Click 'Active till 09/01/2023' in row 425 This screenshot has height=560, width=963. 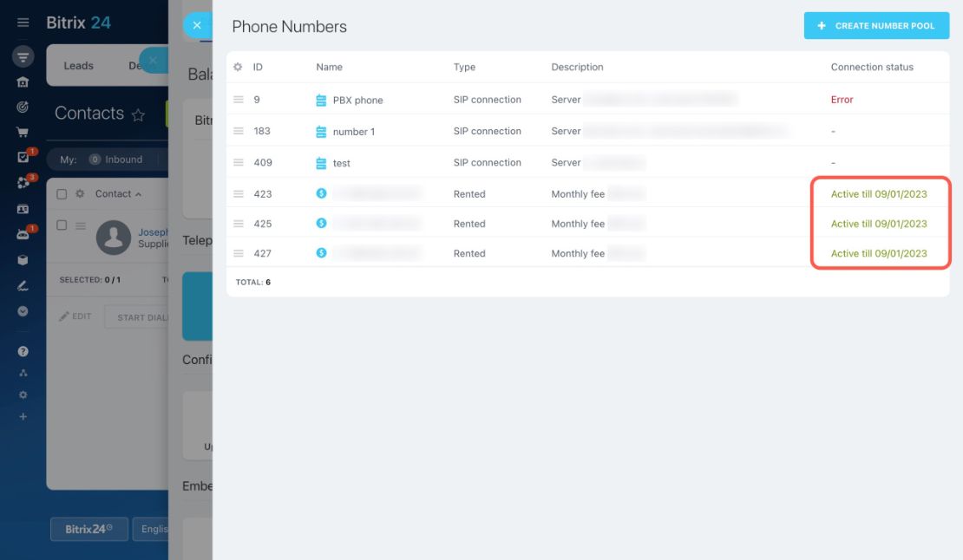click(879, 224)
